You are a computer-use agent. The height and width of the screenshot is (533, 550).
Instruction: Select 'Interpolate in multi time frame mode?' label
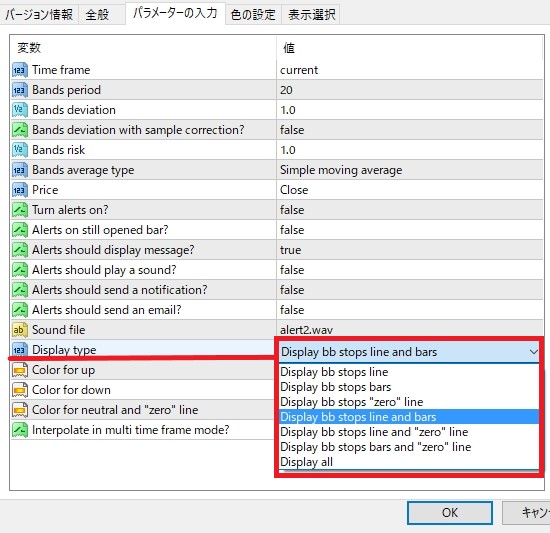click(x=130, y=430)
